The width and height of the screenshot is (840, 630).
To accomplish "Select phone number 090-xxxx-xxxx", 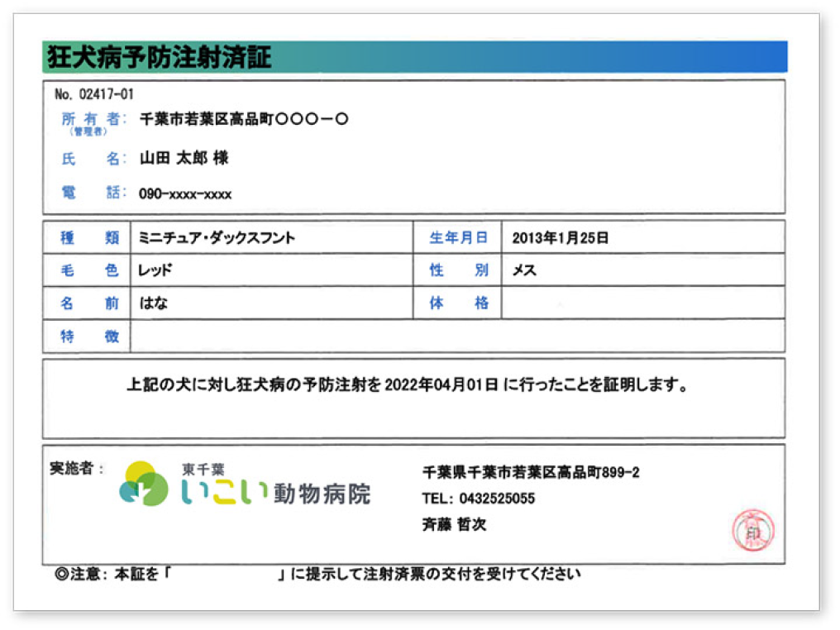I will click(185, 194).
